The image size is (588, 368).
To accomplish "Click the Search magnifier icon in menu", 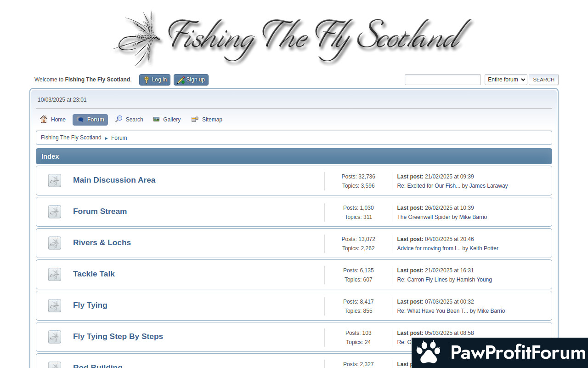I will [x=119, y=119].
